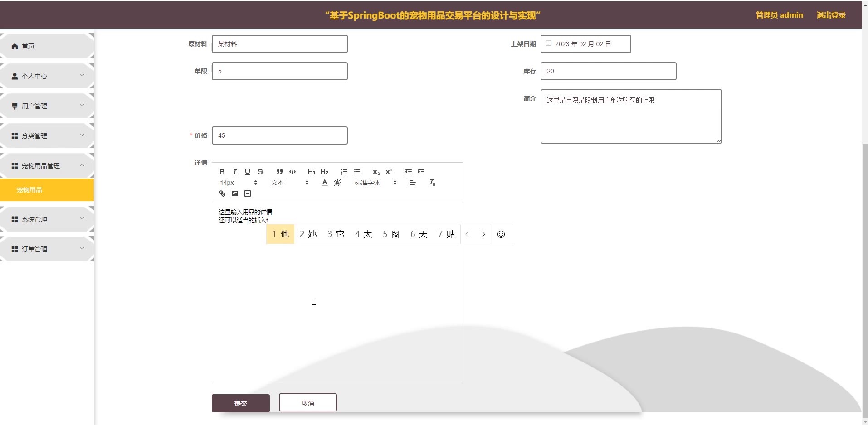Screen dimensions: 868x425
Task: Select the 宠物用品 submenu item
Action: (47, 190)
